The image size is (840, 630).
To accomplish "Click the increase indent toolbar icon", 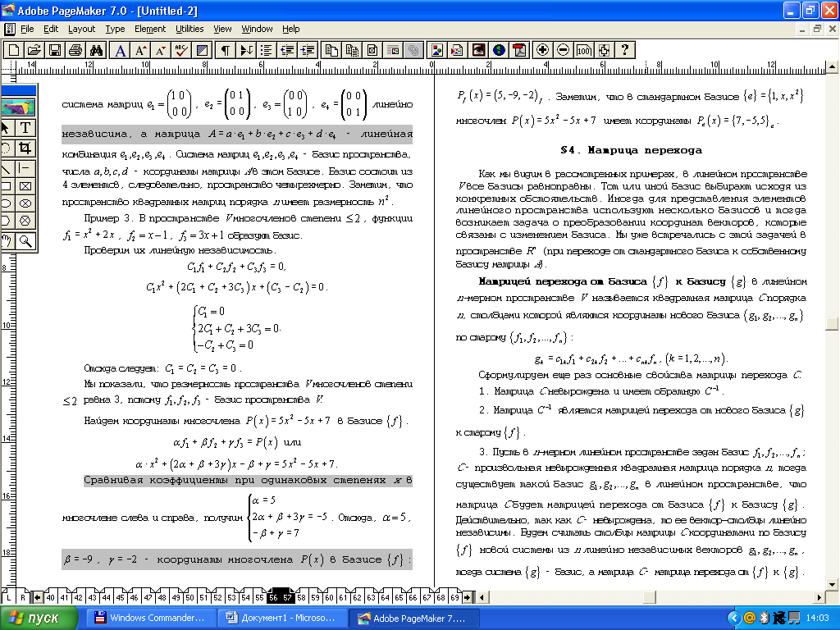I will click(x=308, y=50).
